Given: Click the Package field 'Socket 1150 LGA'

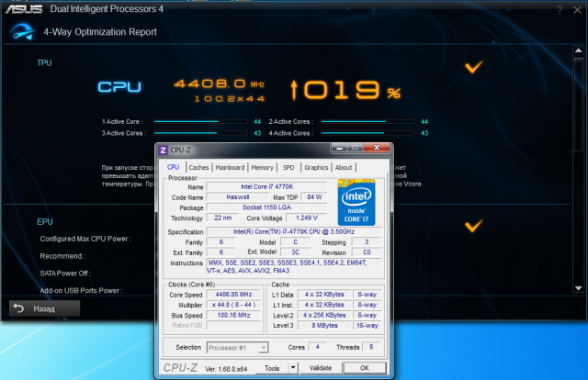Looking at the screenshot, I should click(x=266, y=207).
